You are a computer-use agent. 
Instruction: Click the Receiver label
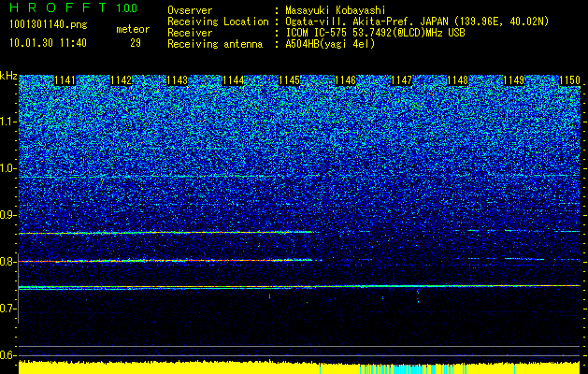190,33
